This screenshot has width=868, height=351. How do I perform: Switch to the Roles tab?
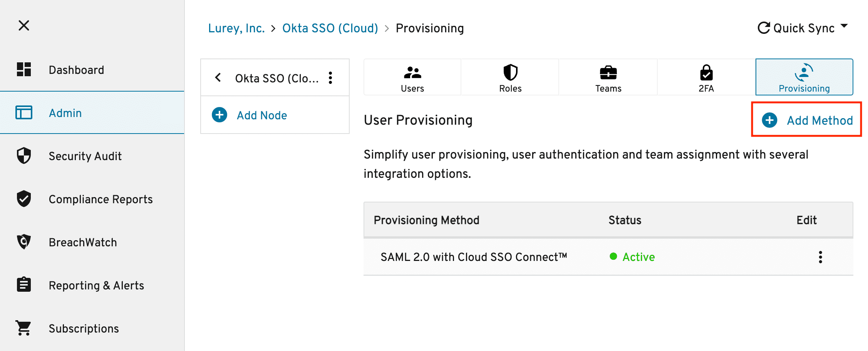510,78
